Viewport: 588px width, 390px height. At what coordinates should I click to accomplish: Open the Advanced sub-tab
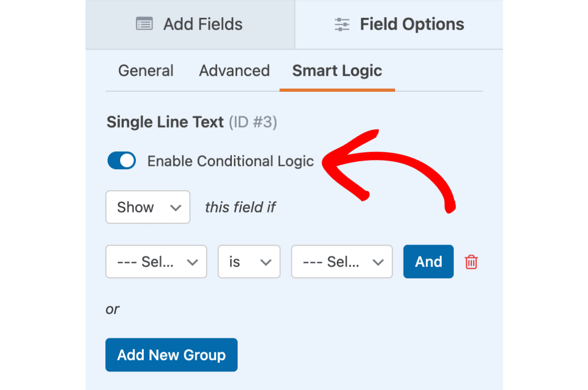coord(234,71)
